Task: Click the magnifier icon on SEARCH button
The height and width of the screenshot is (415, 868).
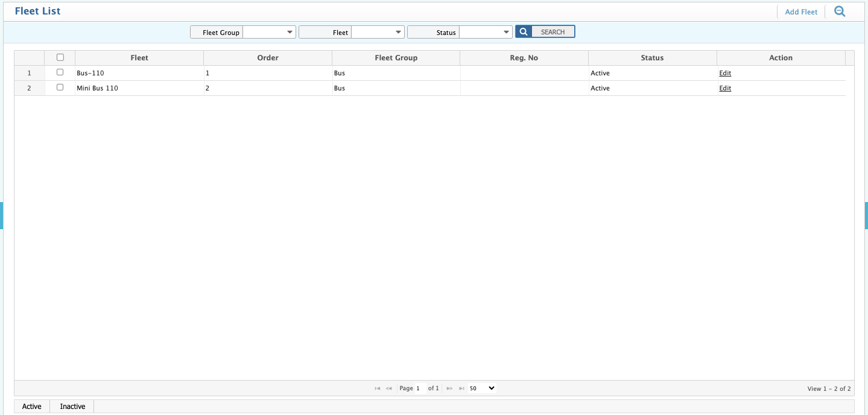Action: click(x=524, y=32)
